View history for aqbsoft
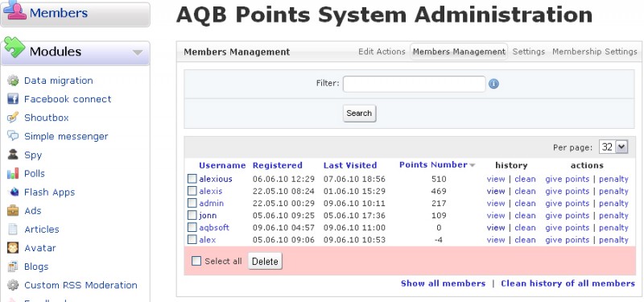 click(496, 228)
